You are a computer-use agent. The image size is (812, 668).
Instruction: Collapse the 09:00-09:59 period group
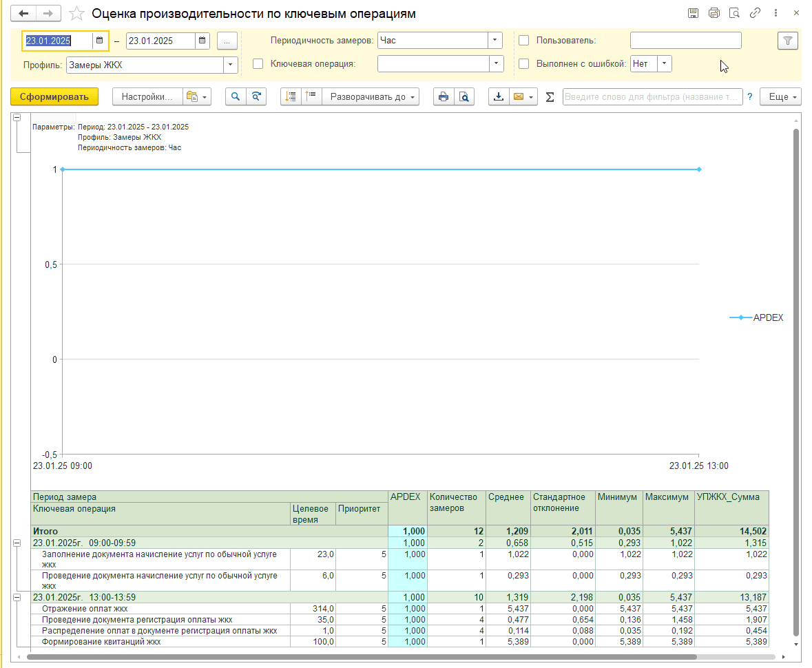pos(16,543)
